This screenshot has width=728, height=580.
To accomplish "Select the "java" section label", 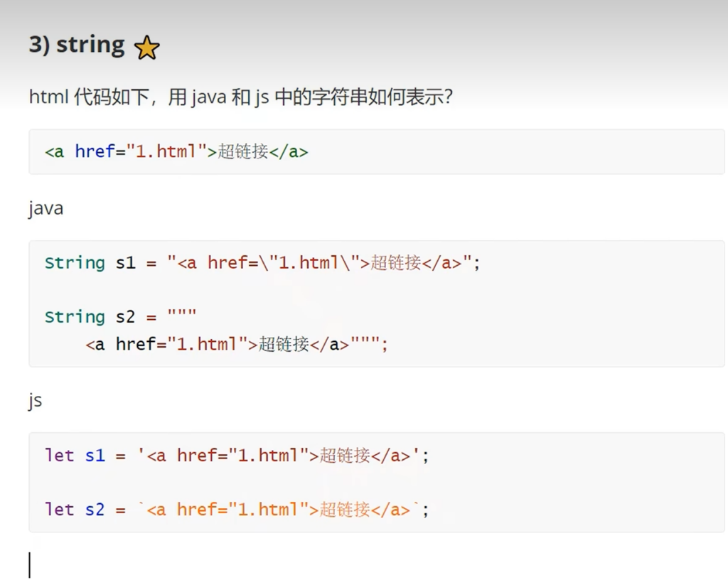I will click(x=45, y=208).
